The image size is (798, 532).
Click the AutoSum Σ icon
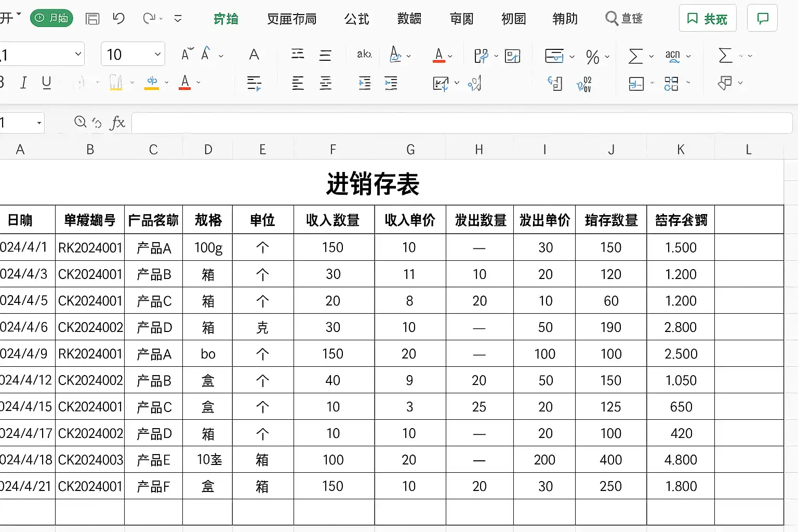coord(637,56)
